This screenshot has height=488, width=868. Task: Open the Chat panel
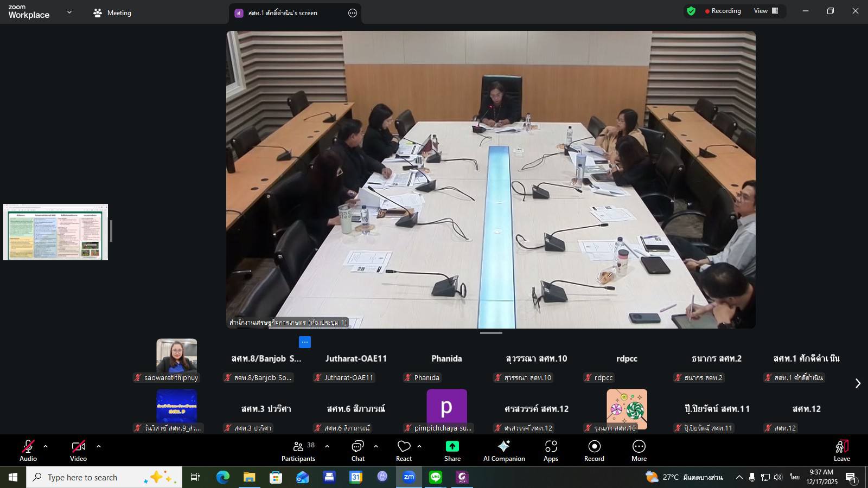coord(358,451)
